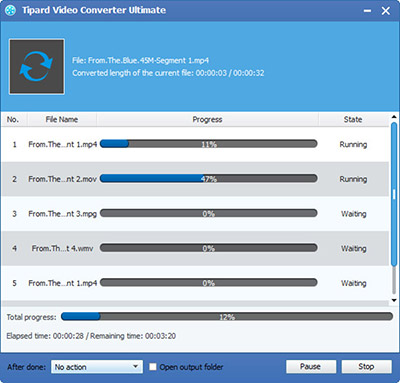This screenshot has width=400, height=383.
Task: Click the 0% progress bar for From.The...nt 3.mpg
Action: click(x=209, y=213)
